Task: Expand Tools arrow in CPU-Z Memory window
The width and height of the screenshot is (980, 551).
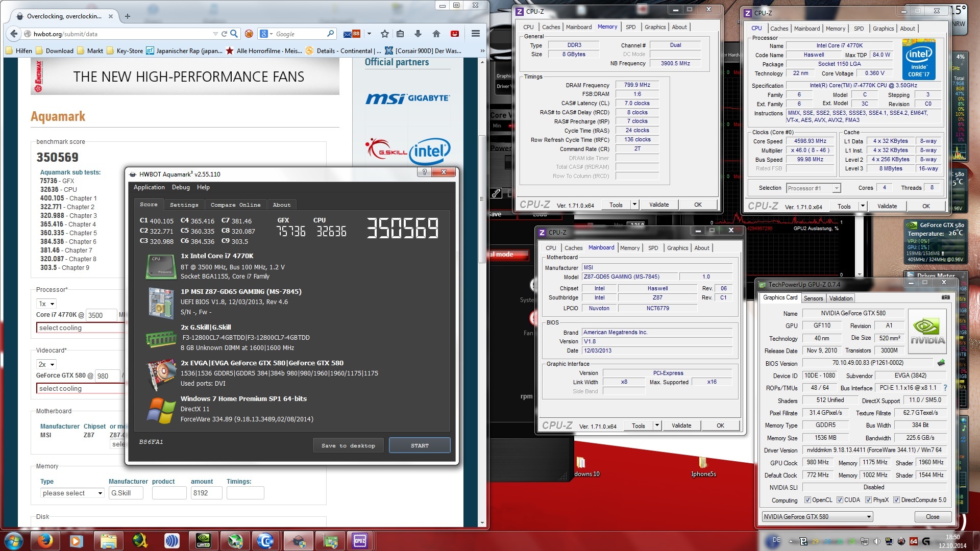Action: [x=634, y=205]
